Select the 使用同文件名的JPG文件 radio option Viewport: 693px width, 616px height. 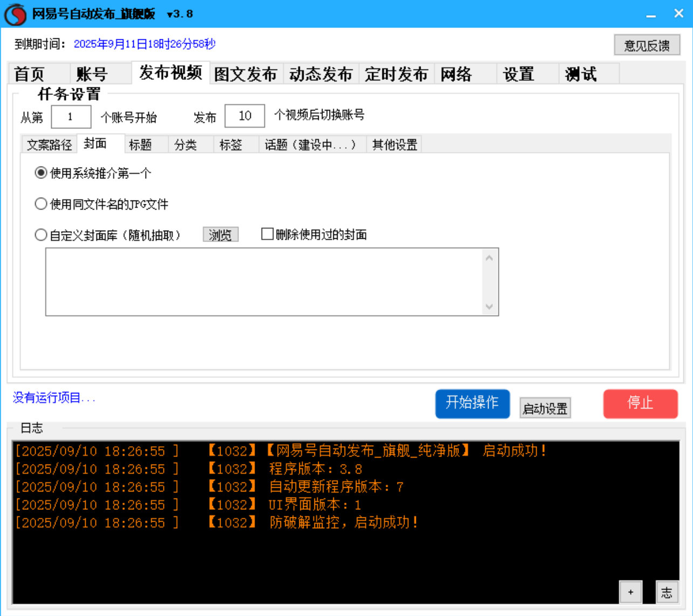(x=40, y=203)
